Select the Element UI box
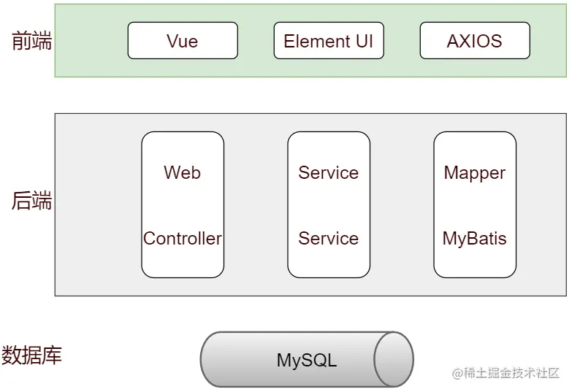Viewport: 572px width, 392px height. pyautogui.click(x=329, y=40)
